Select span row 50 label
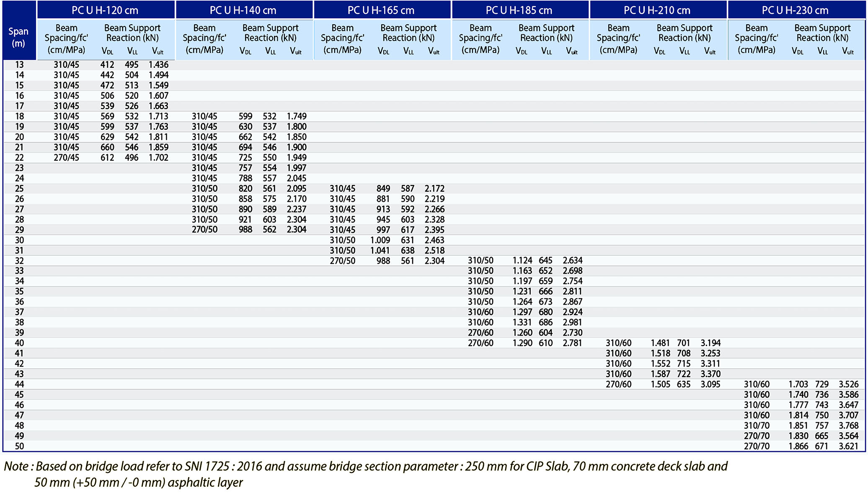The image size is (868, 493). [19, 446]
